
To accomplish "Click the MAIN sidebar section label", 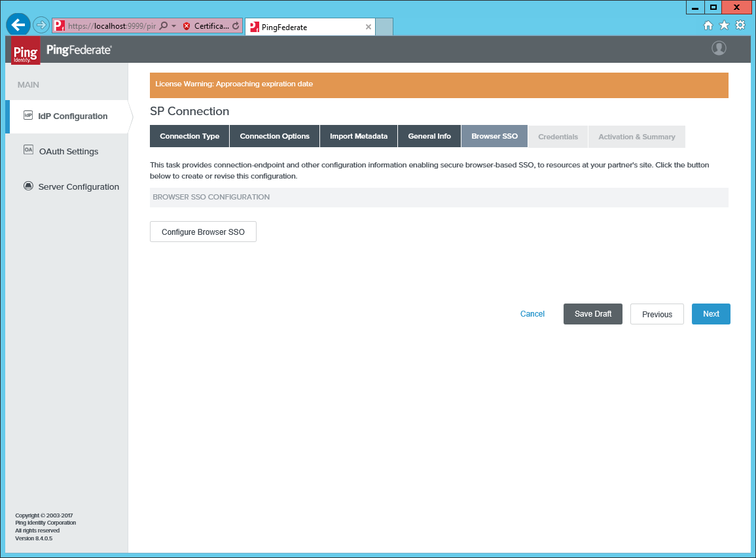I will click(28, 85).
